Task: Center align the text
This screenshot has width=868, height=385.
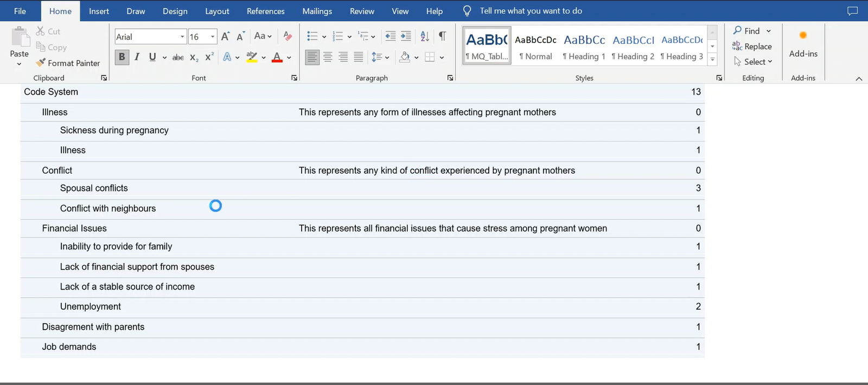Action: pos(328,57)
